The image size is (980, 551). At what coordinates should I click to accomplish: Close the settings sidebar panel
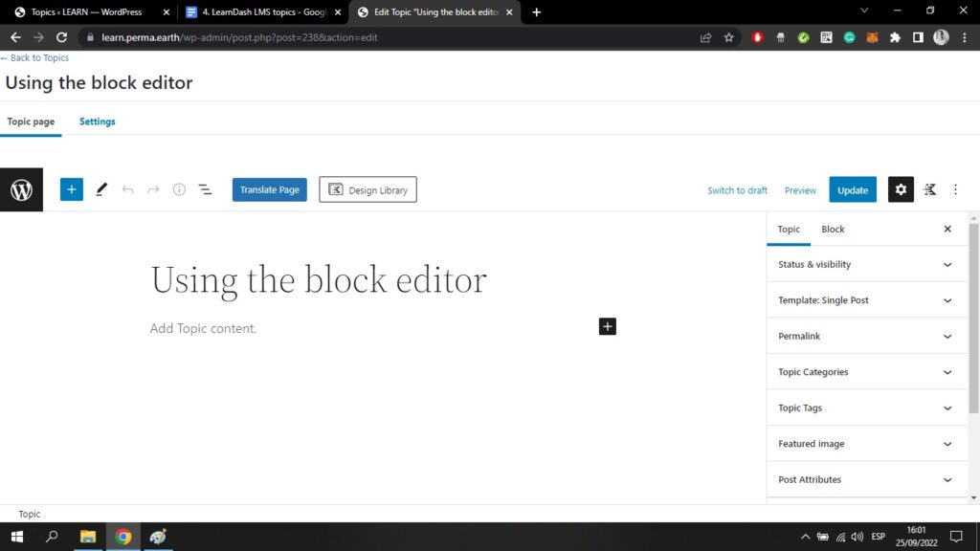[x=947, y=229]
